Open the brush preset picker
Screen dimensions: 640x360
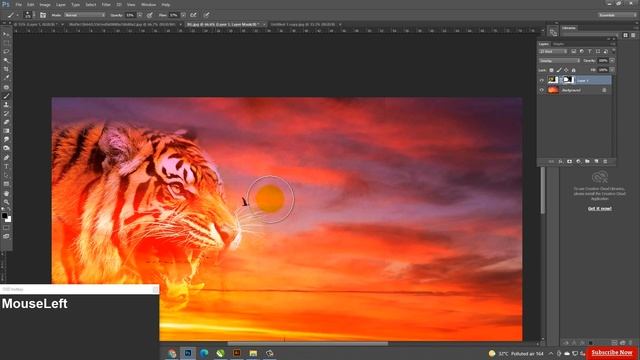point(28,15)
